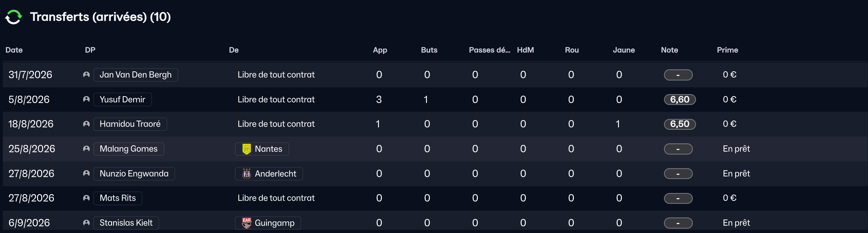Click the Nantes club crest

(246, 149)
